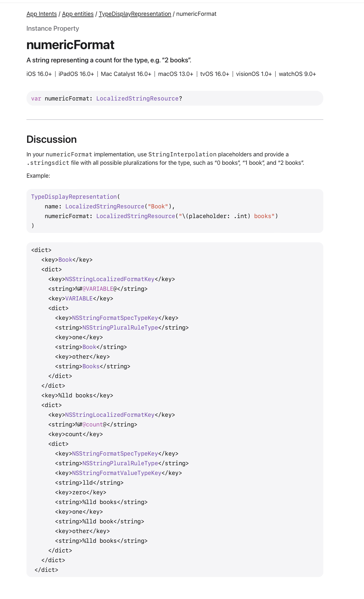This screenshot has width=364, height=599.
Task: Select the iOS 16.0+ availability label
Action: coord(39,74)
